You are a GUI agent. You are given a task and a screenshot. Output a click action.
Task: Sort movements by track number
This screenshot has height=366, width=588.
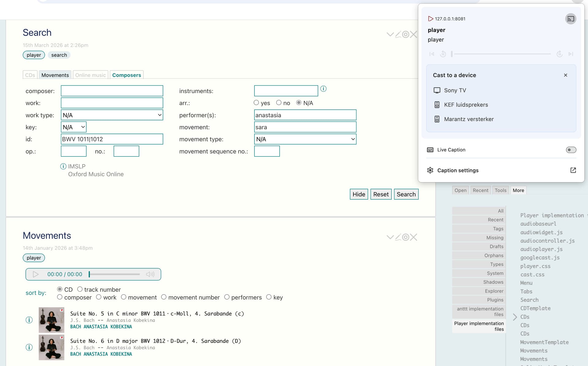point(80,289)
